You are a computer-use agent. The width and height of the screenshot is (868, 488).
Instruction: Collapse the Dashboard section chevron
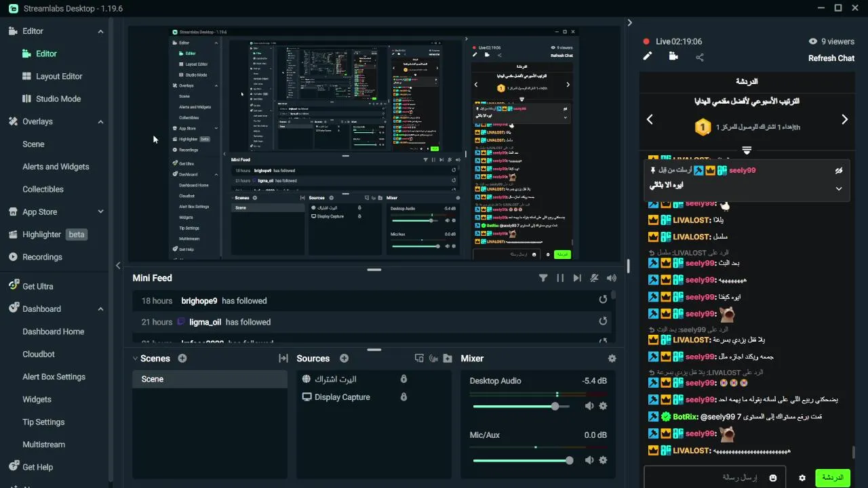[100, 309]
